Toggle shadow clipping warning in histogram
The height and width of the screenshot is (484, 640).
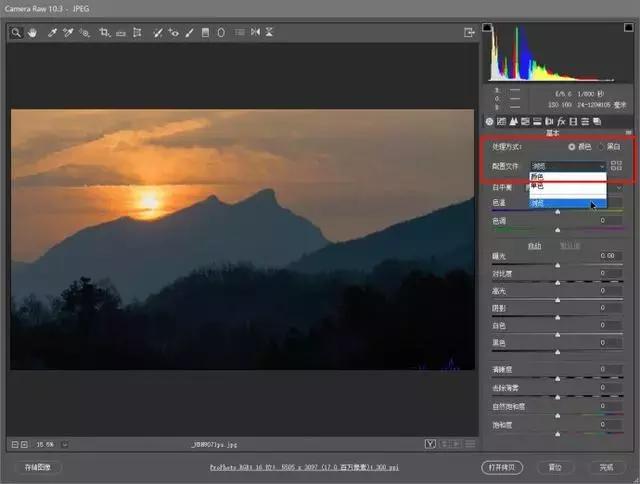point(487,27)
